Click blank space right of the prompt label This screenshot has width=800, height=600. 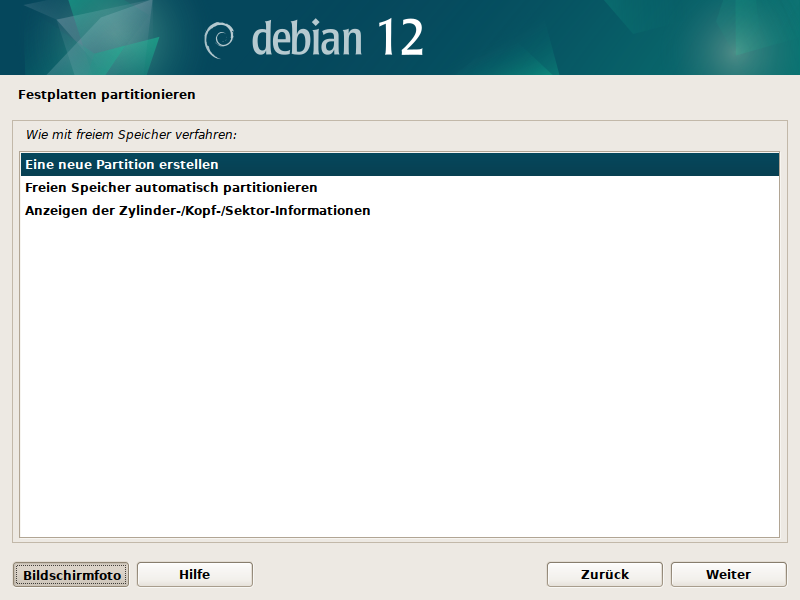[500, 133]
